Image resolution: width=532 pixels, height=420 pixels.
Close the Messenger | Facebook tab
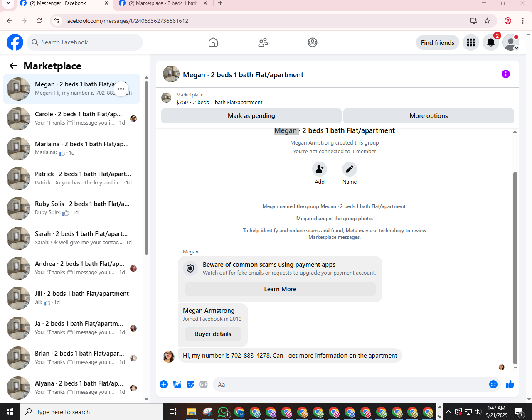(x=106, y=3)
